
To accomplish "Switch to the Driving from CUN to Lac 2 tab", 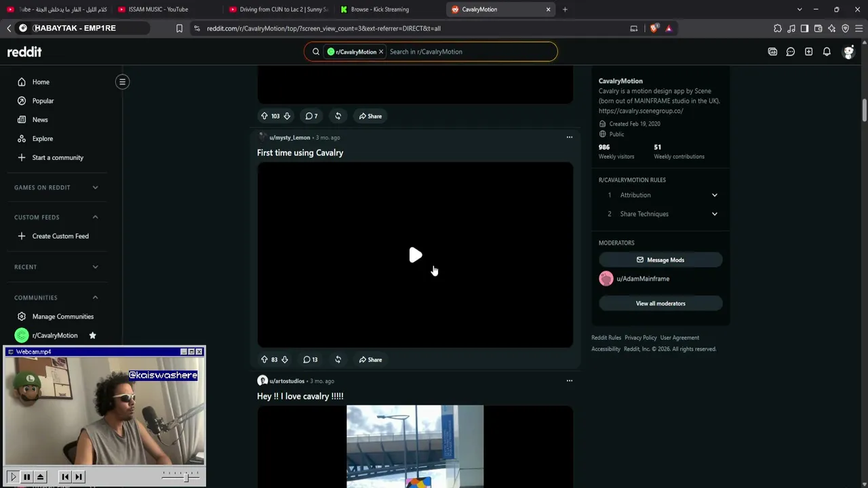I will tap(278, 9).
